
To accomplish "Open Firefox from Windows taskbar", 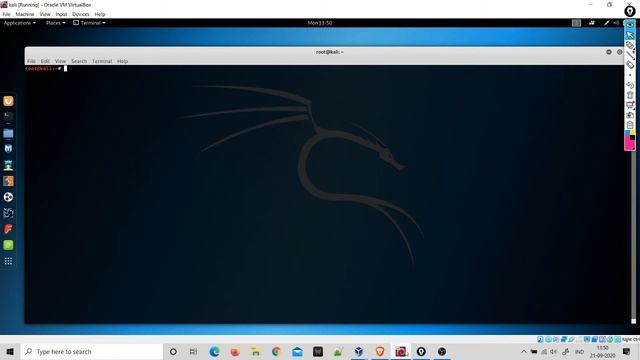I will point(235,351).
